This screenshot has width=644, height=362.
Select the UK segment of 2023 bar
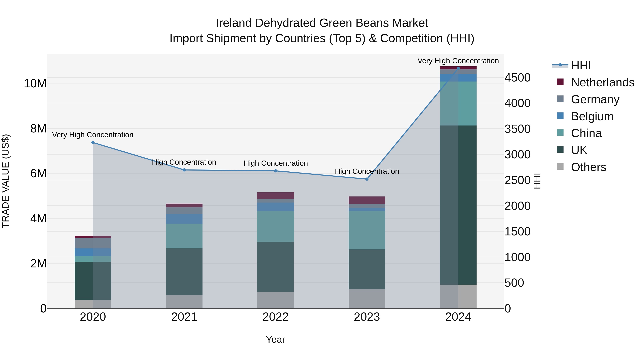(x=367, y=269)
